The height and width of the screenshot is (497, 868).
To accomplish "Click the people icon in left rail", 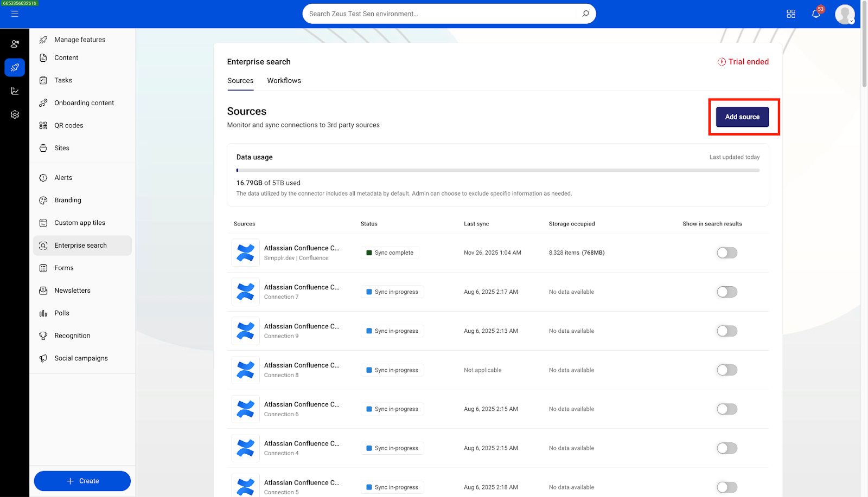I will tap(15, 44).
